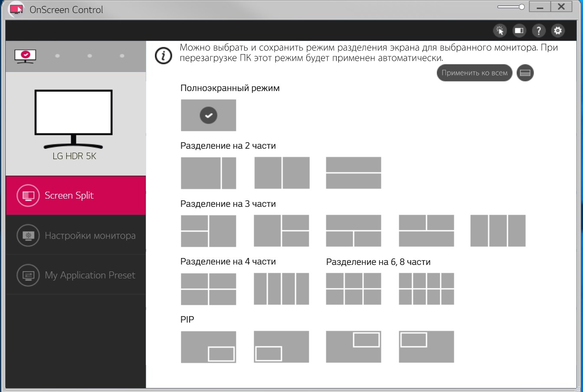Select the full screen layout thumbnail
Viewport: 583px width, 392px height.
[208, 115]
